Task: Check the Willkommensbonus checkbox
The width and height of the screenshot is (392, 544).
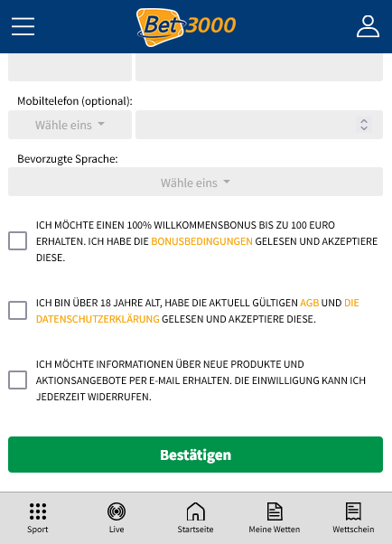Action: 18,240
